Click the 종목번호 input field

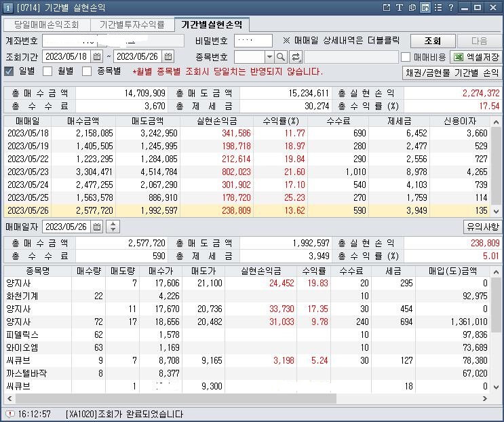[250, 57]
